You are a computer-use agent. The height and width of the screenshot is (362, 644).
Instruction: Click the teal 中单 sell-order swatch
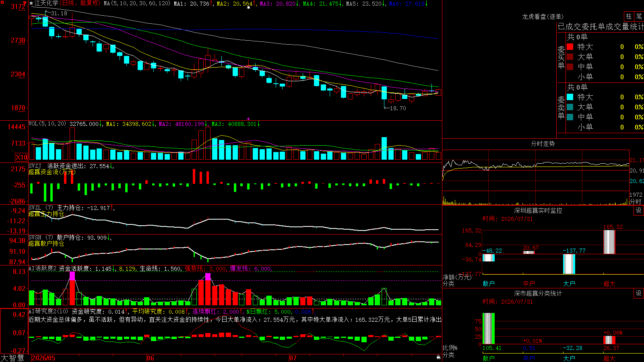(x=570, y=117)
